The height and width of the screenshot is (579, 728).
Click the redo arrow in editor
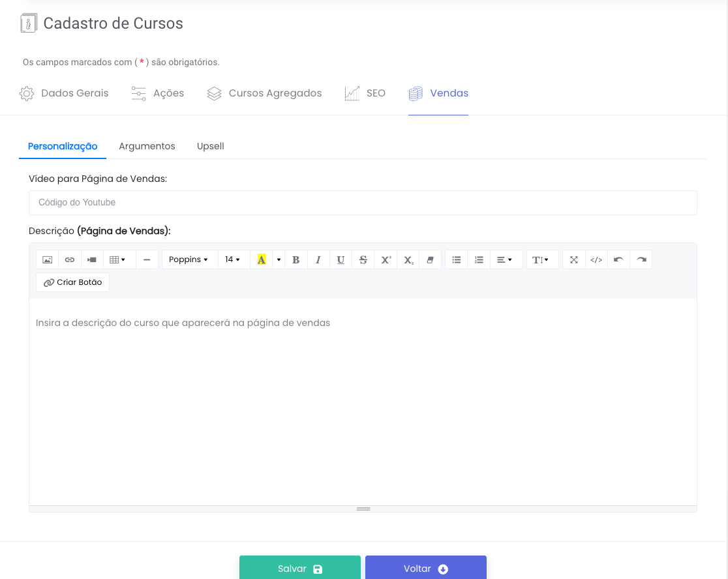[641, 260]
